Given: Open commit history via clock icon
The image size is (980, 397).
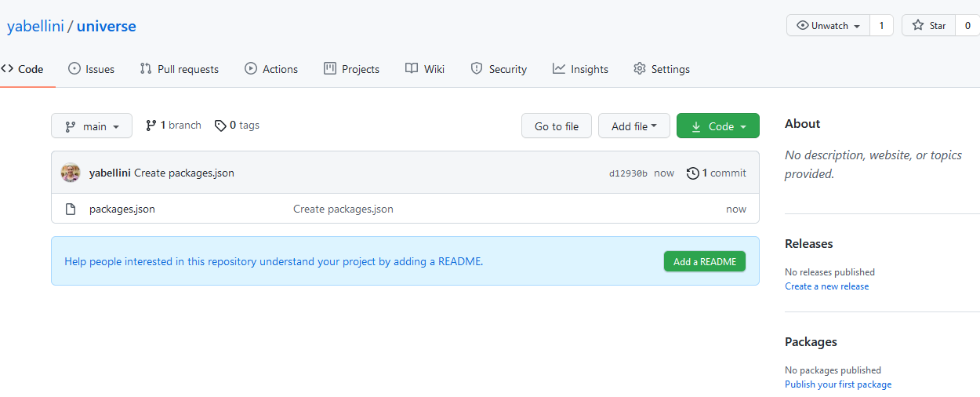Looking at the screenshot, I should [692, 173].
